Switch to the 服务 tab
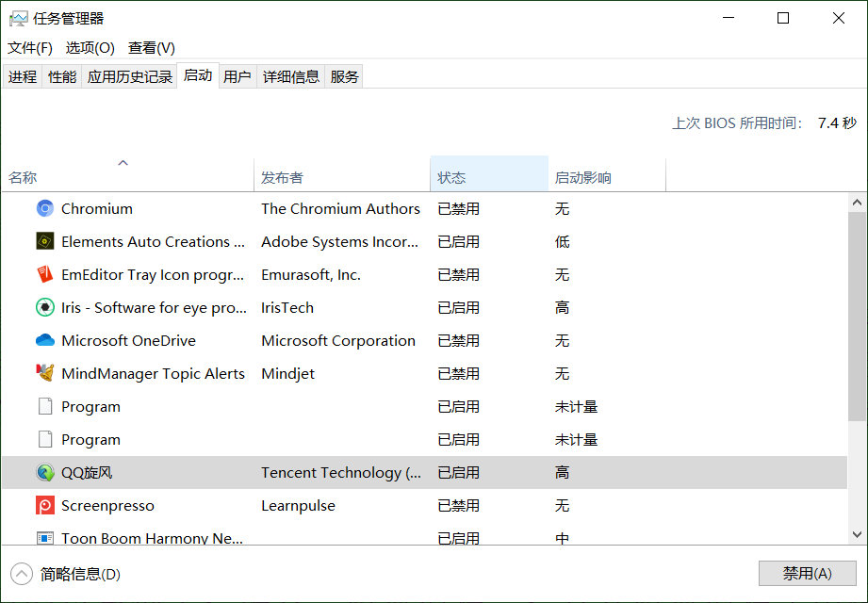This screenshot has width=868, height=603. (344, 75)
